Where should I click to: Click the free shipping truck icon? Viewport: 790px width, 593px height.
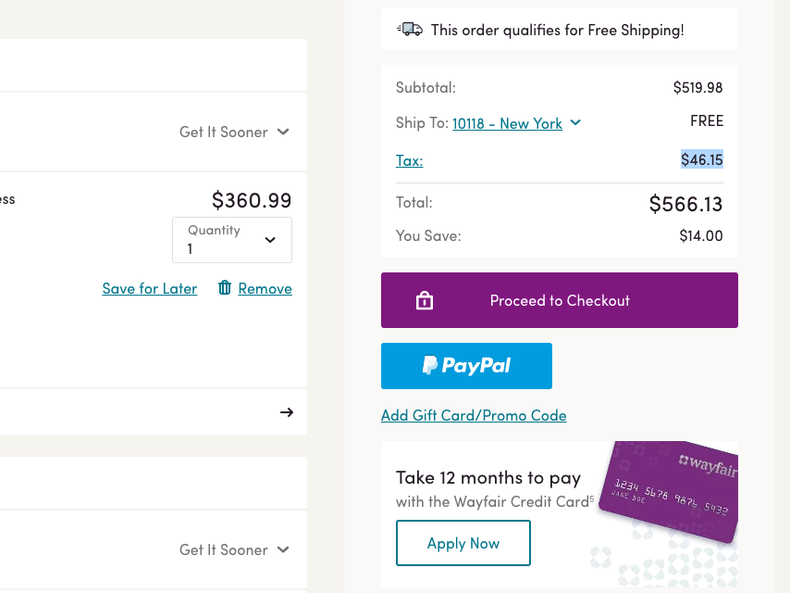click(410, 30)
